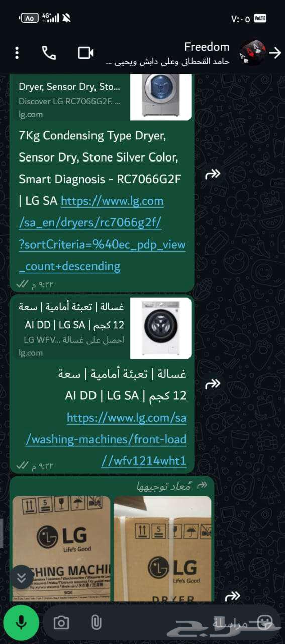The image size is (285, 644).
Task: Open the lg.com rc7066g2f dryer URL
Action: (x=103, y=233)
